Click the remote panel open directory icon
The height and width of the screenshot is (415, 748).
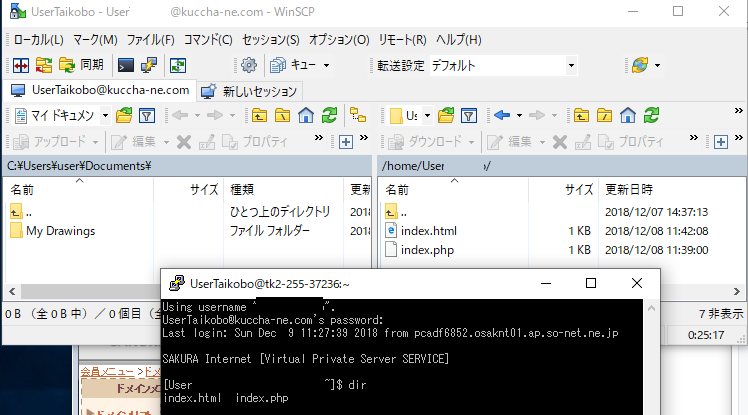(x=446, y=115)
